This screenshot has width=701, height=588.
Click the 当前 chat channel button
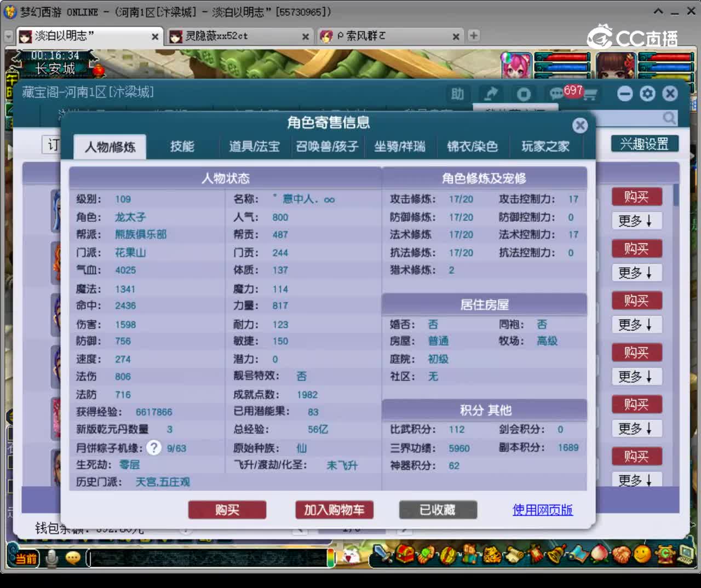[x=25, y=558]
